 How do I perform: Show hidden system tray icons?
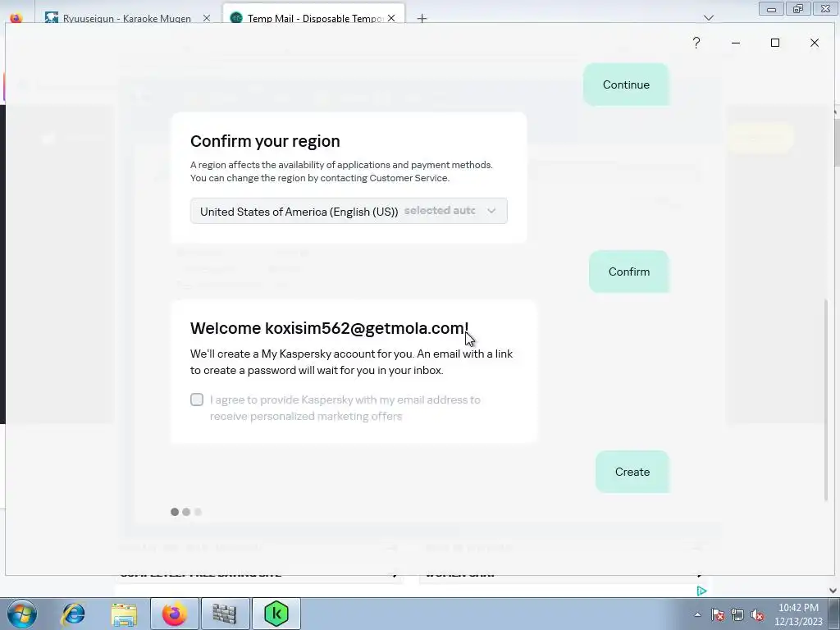pos(697,614)
